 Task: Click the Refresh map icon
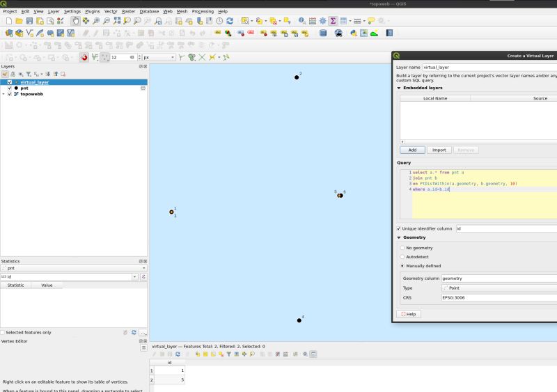[x=230, y=21]
